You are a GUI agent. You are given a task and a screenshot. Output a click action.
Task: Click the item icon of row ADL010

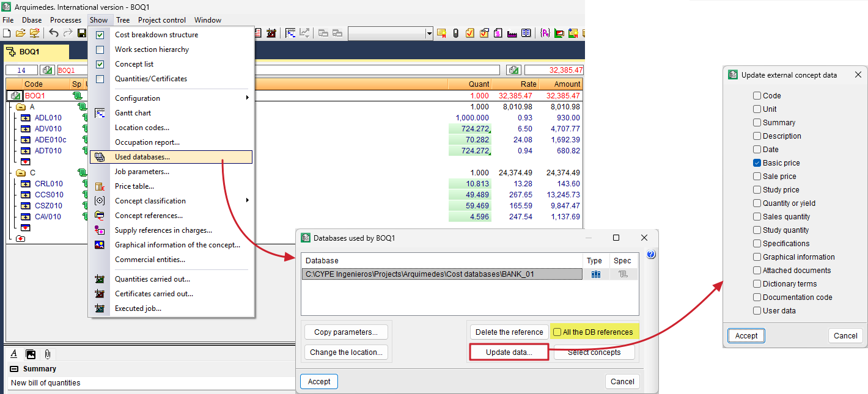[26, 118]
